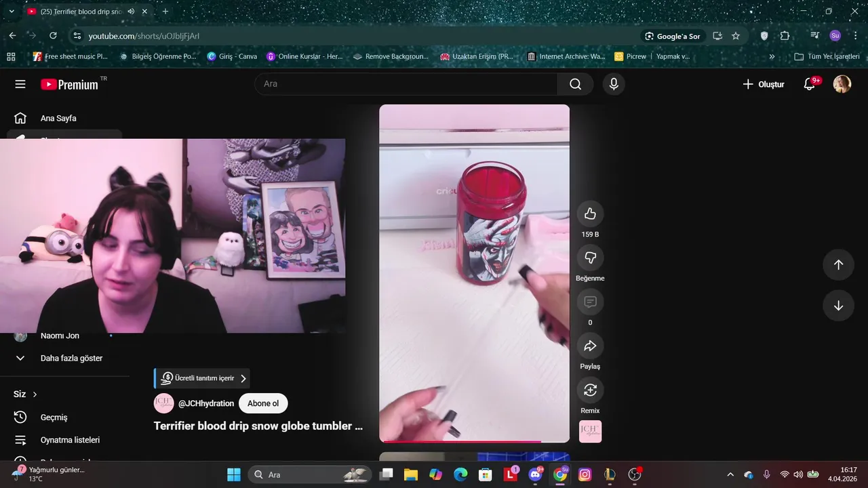868x488 pixels.
Task: Like the short with the thumbs up
Action: click(590, 213)
